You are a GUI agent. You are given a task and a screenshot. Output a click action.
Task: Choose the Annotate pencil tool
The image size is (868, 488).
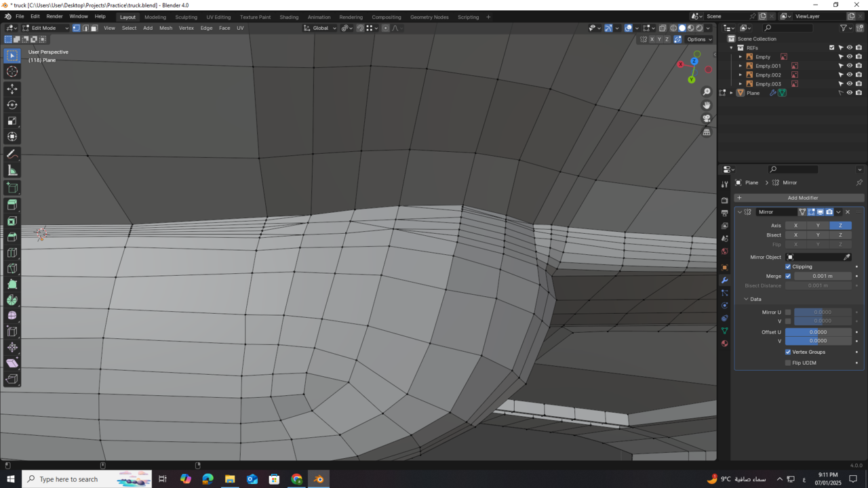12,154
